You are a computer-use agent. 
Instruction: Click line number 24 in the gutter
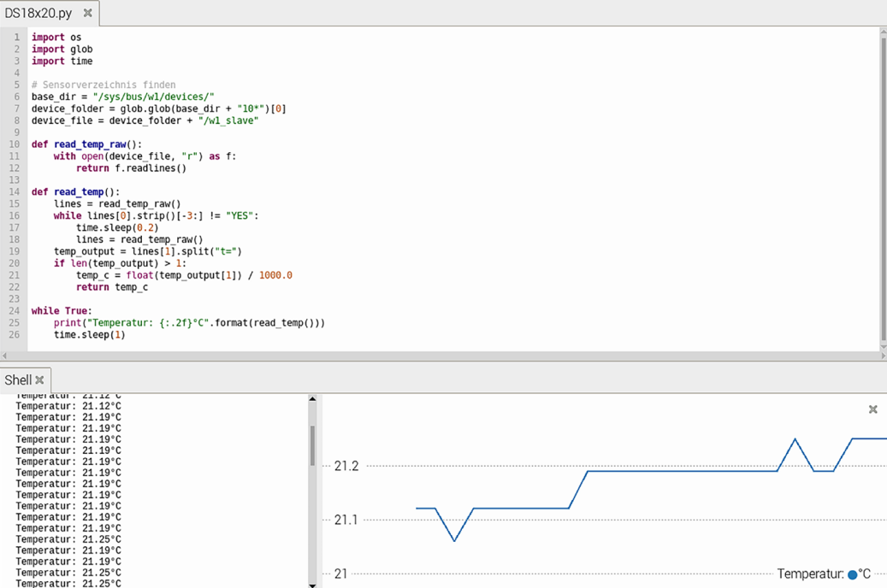click(x=15, y=311)
